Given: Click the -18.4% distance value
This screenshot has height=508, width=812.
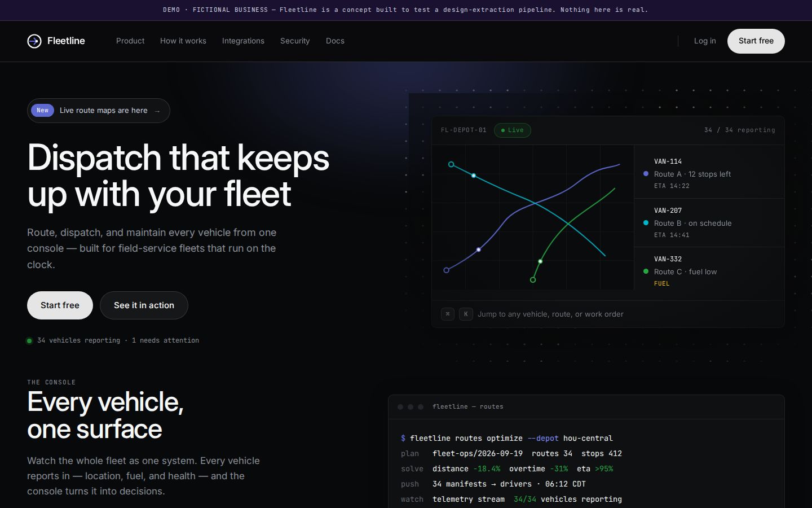Looking at the screenshot, I should pos(487,469).
